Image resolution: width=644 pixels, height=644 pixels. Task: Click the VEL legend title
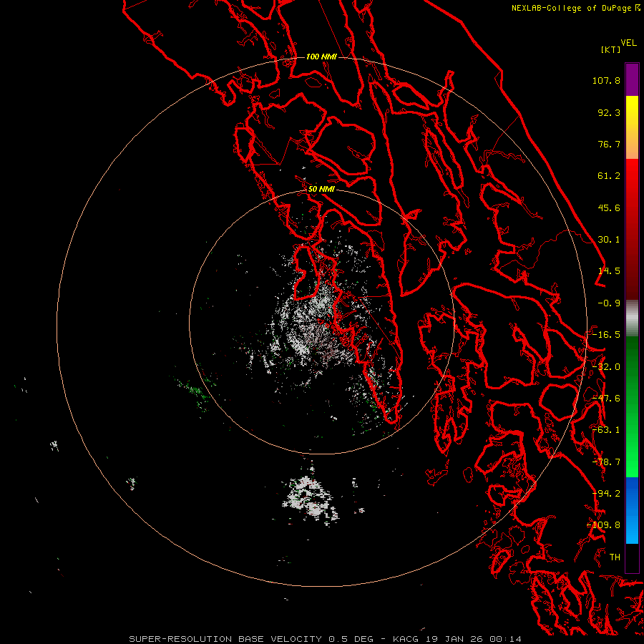click(x=629, y=43)
